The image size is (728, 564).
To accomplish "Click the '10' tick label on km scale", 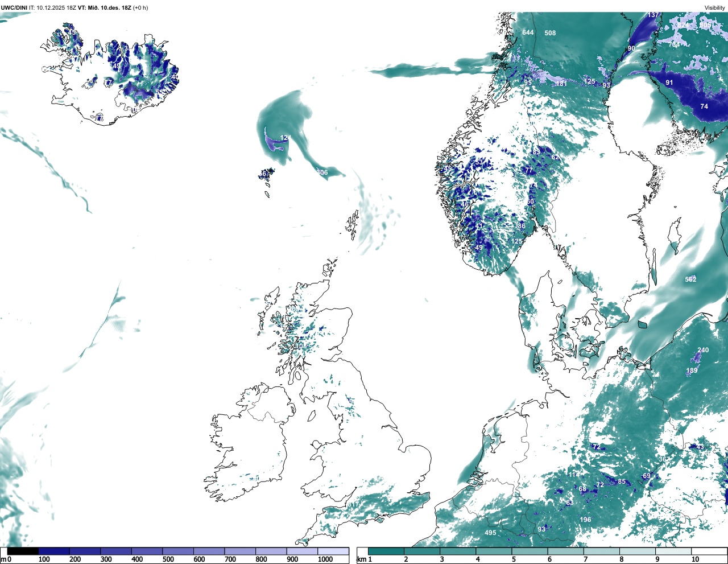I will click(695, 559).
